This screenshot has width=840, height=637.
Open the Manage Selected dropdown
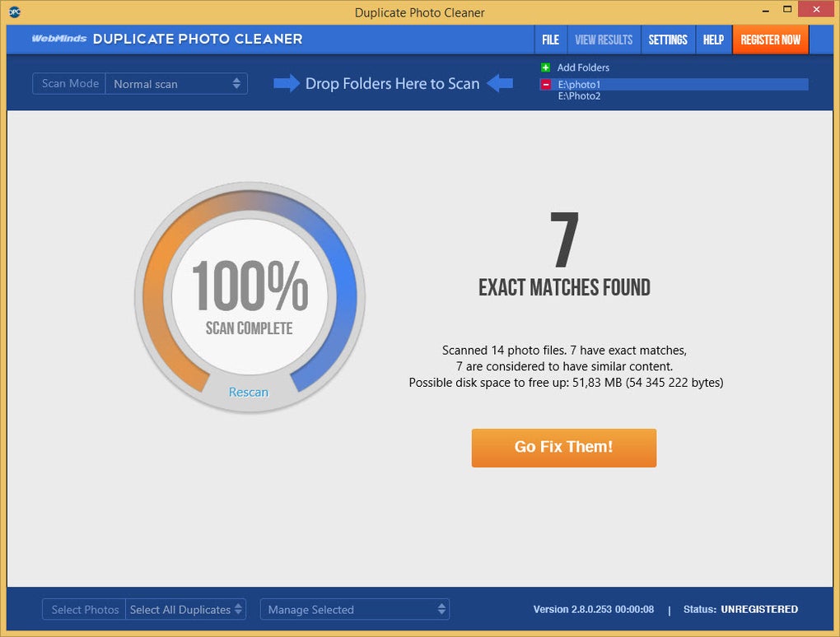355,610
